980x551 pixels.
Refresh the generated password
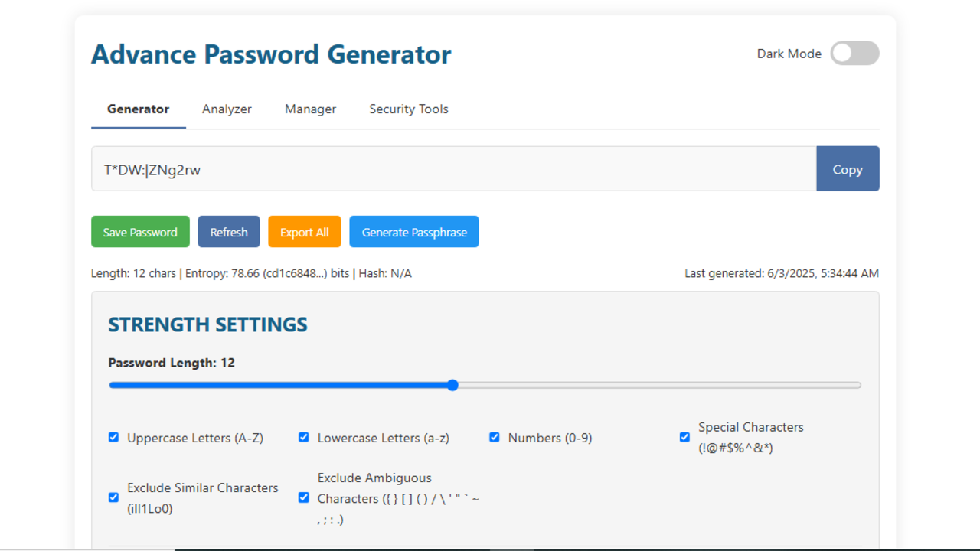point(229,232)
